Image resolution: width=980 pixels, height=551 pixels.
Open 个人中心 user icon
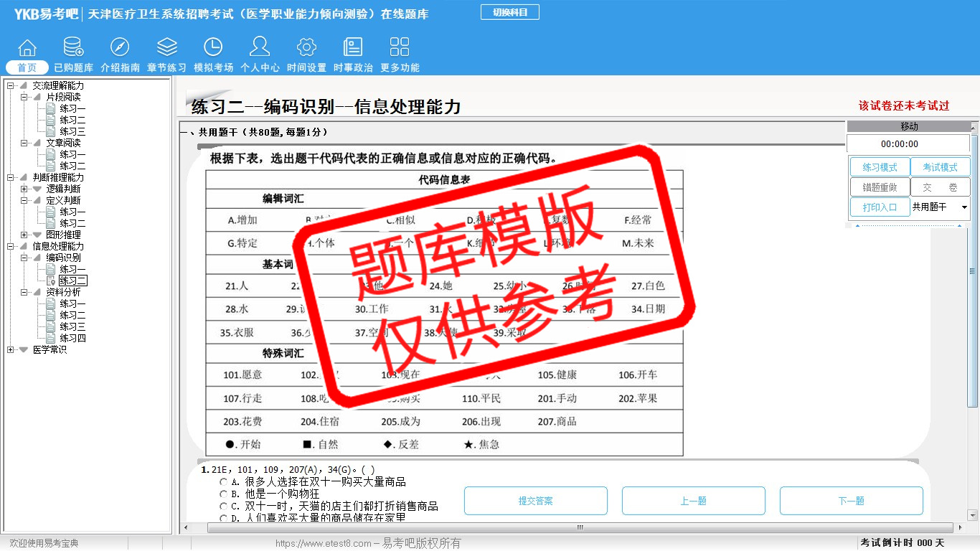260,48
